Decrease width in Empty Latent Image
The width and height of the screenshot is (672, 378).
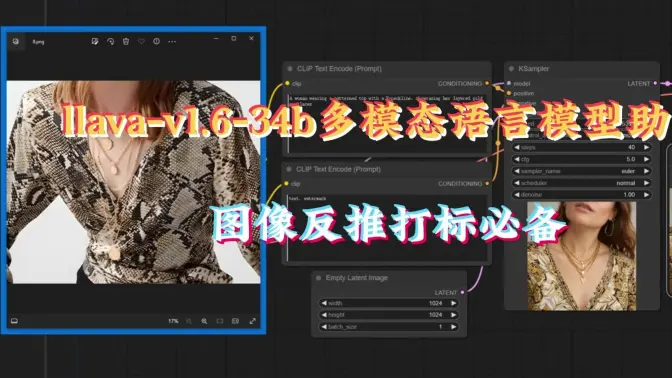click(x=324, y=303)
